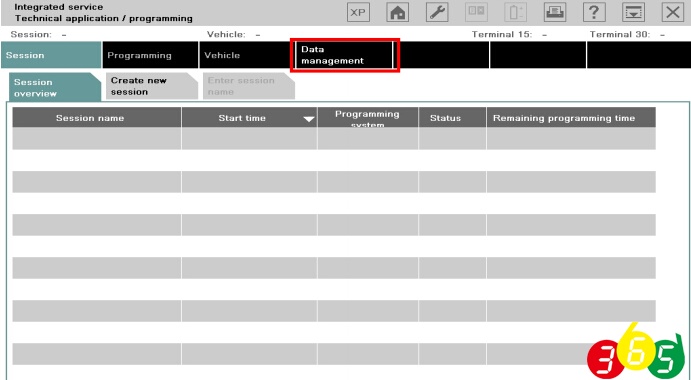This screenshot has width=691, height=380.
Task: Close the application with the X icon
Action: [x=672, y=12]
